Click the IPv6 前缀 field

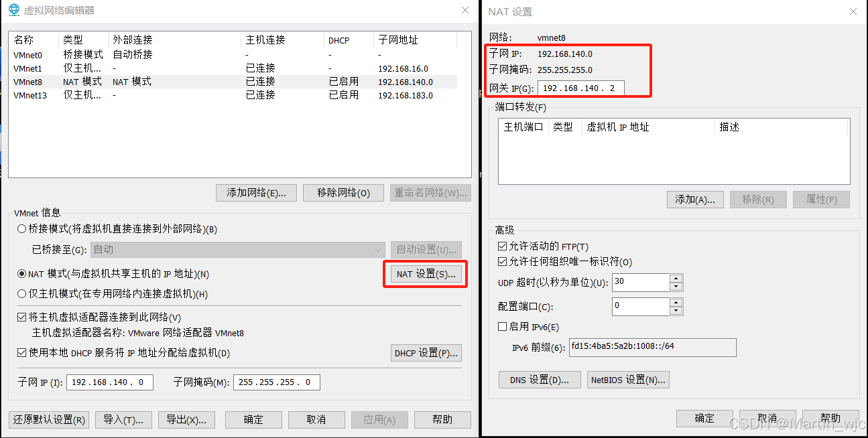[653, 347]
